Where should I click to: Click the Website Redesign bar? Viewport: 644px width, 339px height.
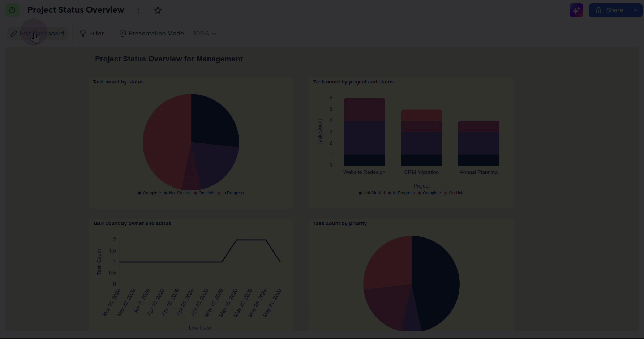coord(364,132)
